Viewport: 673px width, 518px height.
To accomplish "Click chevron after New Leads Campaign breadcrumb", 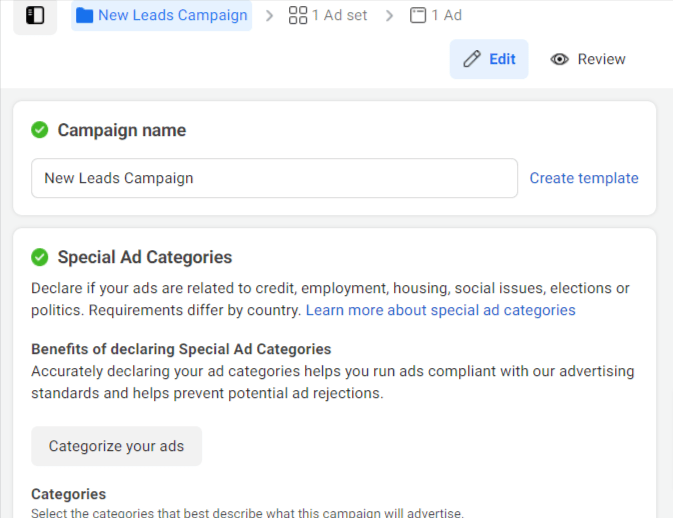I will point(269,16).
